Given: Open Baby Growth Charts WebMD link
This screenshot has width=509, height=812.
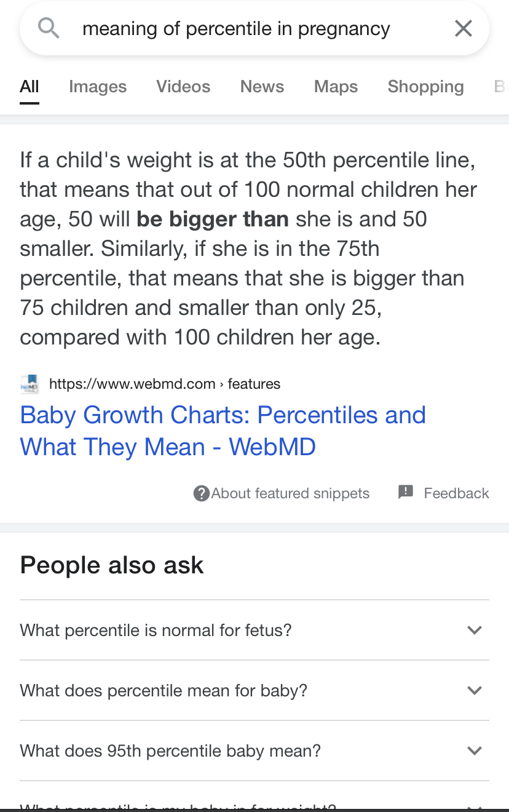Looking at the screenshot, I should point(223,431).
